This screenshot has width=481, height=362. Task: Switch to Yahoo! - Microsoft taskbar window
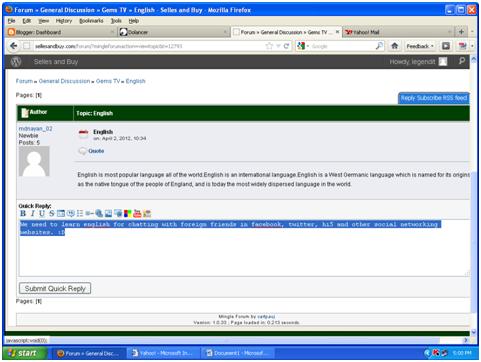tap(162, 353)
